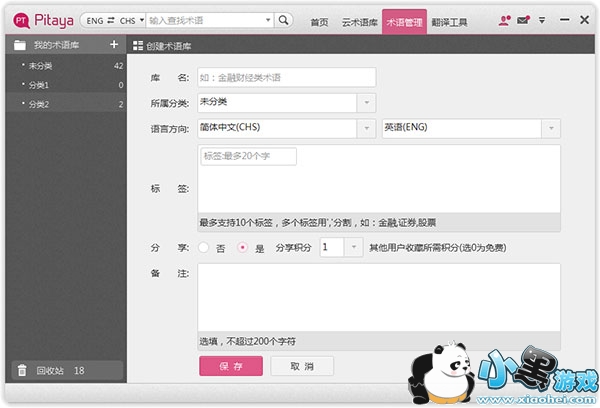Expand the 简体中文(CHS) source language dropdown
The width and height of the screenshot is (600, 408).
[366, 129]
